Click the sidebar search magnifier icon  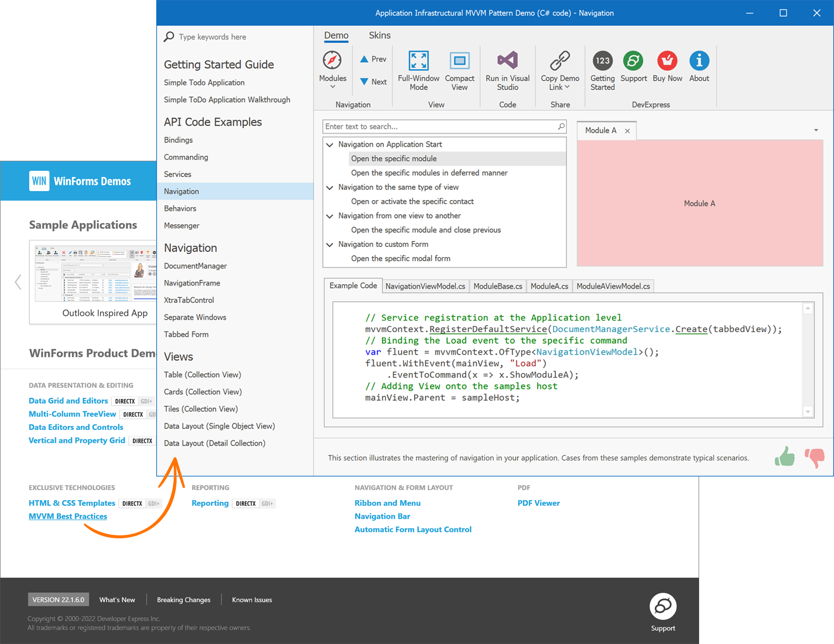[169, 37]
